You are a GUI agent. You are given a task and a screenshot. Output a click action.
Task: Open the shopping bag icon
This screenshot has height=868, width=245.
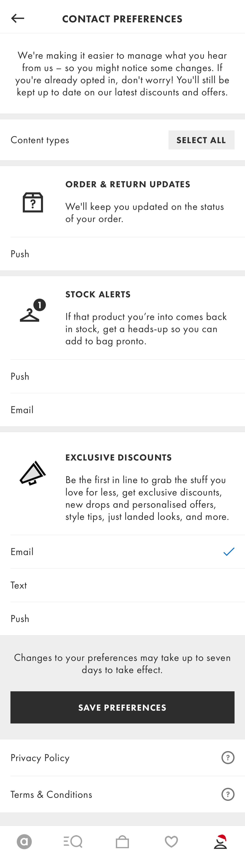[x=122, y=842]
